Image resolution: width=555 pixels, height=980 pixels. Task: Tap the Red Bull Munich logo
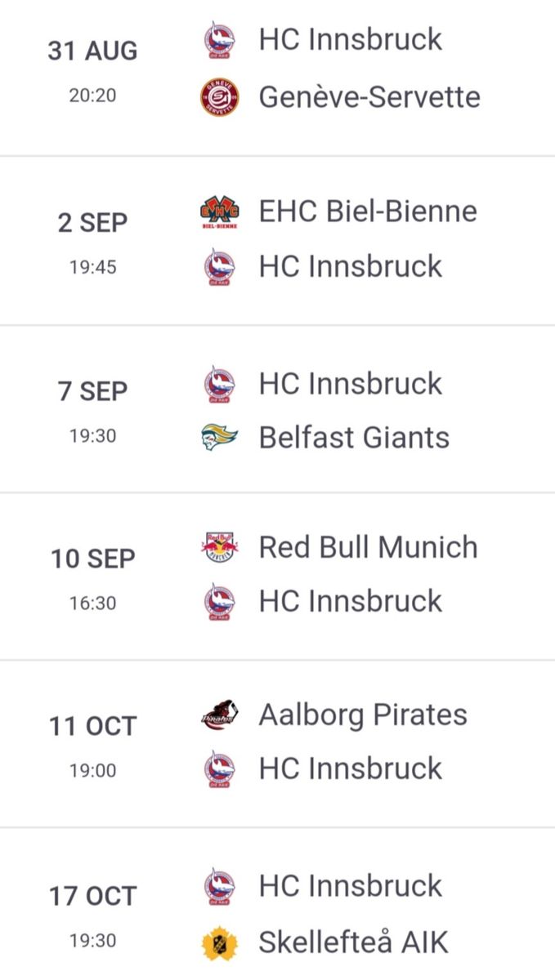click(219, 547)
